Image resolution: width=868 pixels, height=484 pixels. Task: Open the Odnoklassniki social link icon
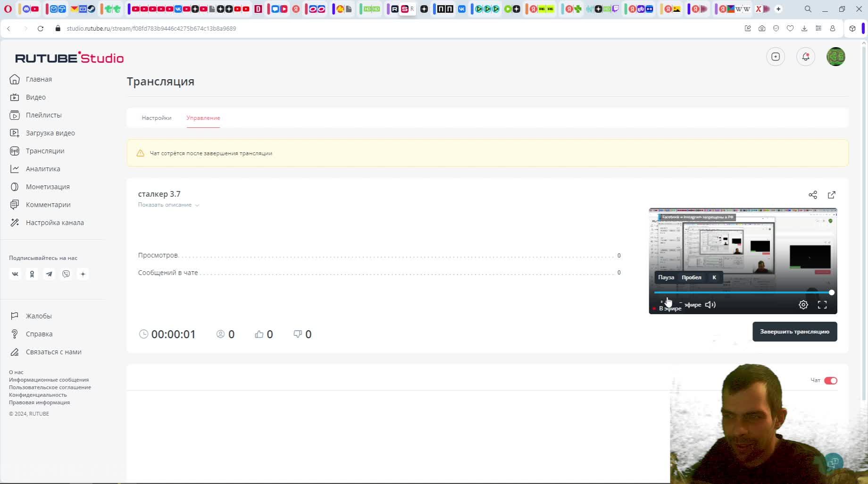click(x=32, y=274)
